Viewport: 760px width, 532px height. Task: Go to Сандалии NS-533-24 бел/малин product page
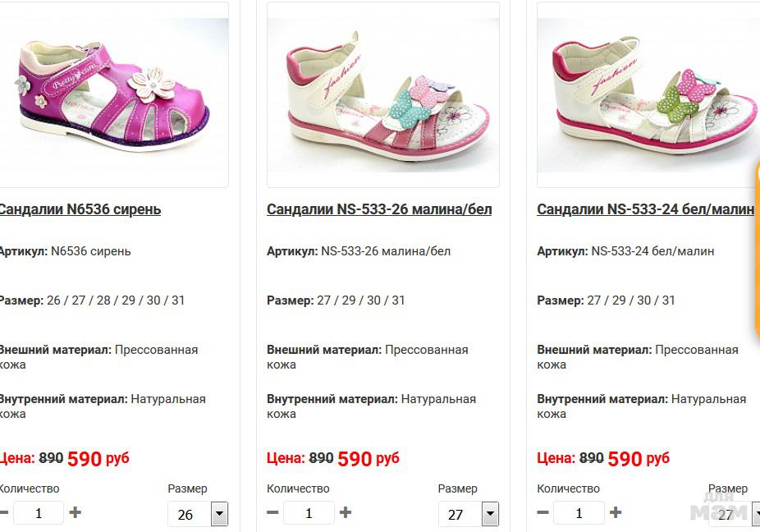pos(645,209)
